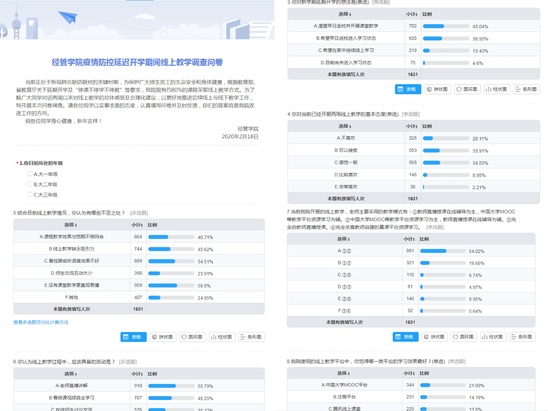
Task: Sort question 4 table by 小计 column
Action: point(412,126)
